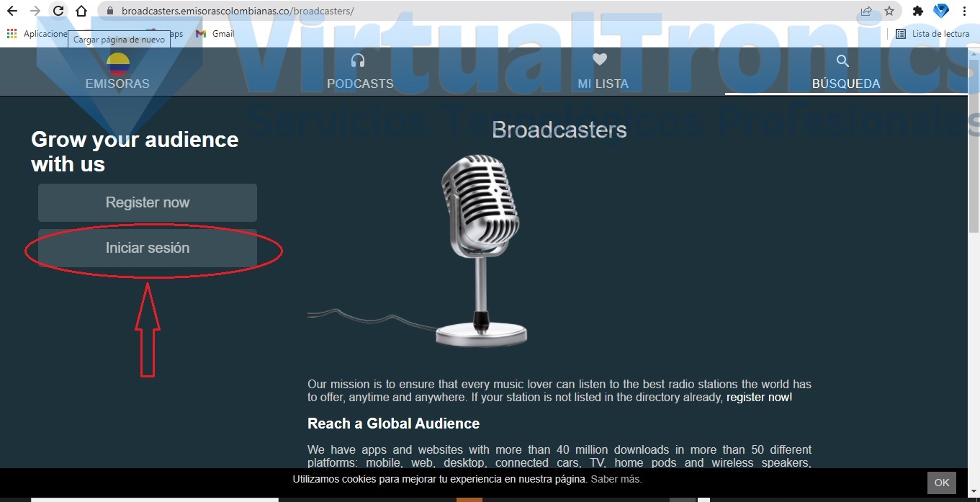Open Gmail bookmark in bookmarks bar
The image size is (980, 502).
coord(215,34)
